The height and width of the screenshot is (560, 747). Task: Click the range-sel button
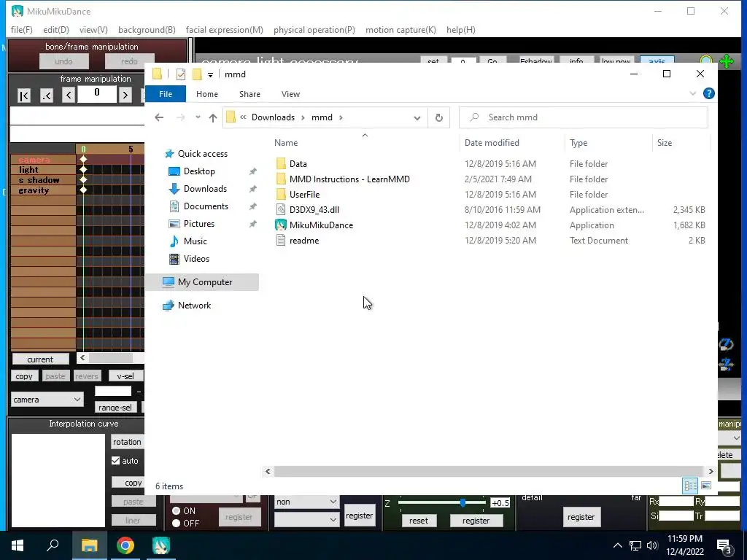tap(115, 408)
